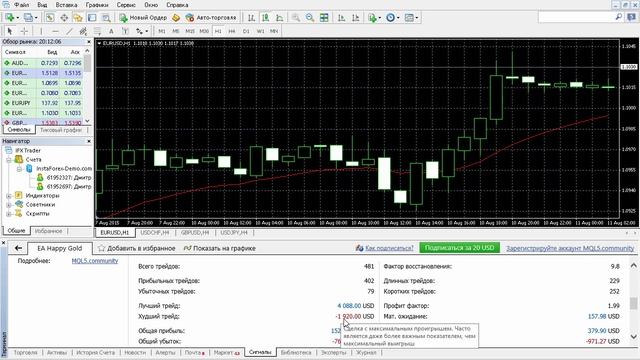Open the Сервис menu

(126, 5)
